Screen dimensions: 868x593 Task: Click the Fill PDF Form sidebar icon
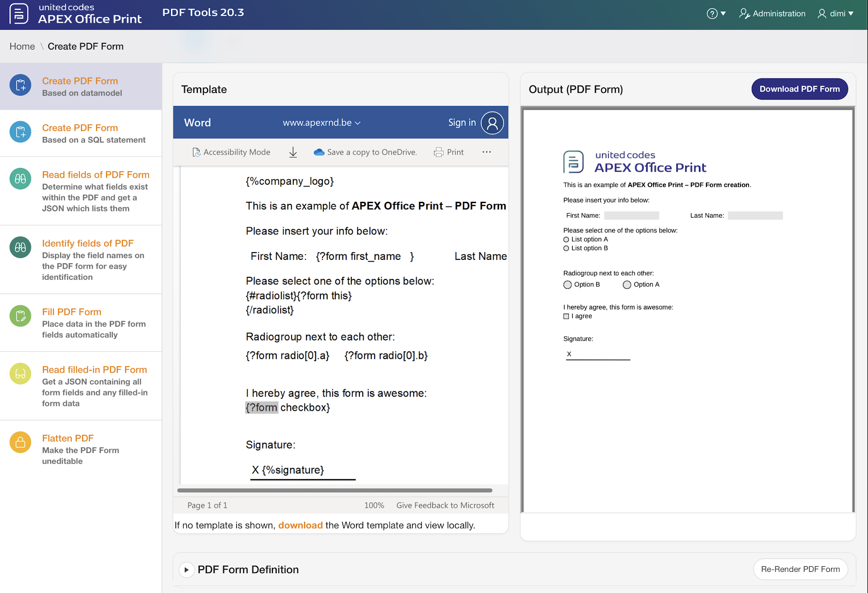[20, 316]
